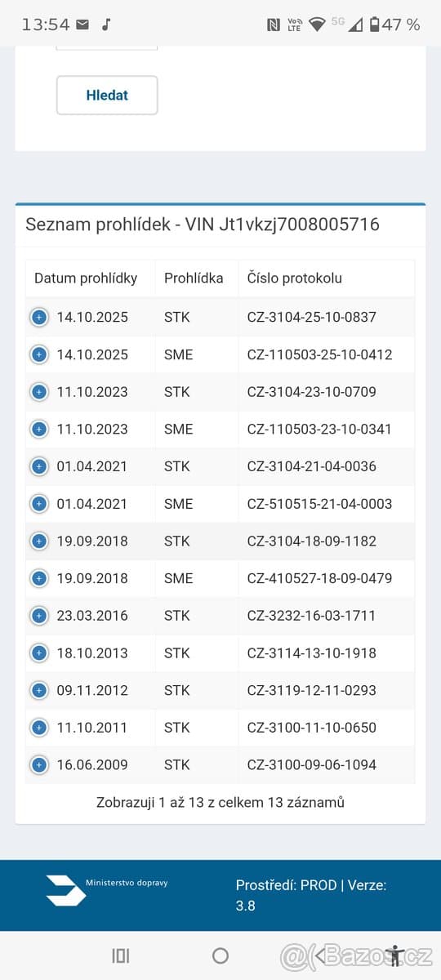Click plus icon next to 23.03.2016

(38, 616)
